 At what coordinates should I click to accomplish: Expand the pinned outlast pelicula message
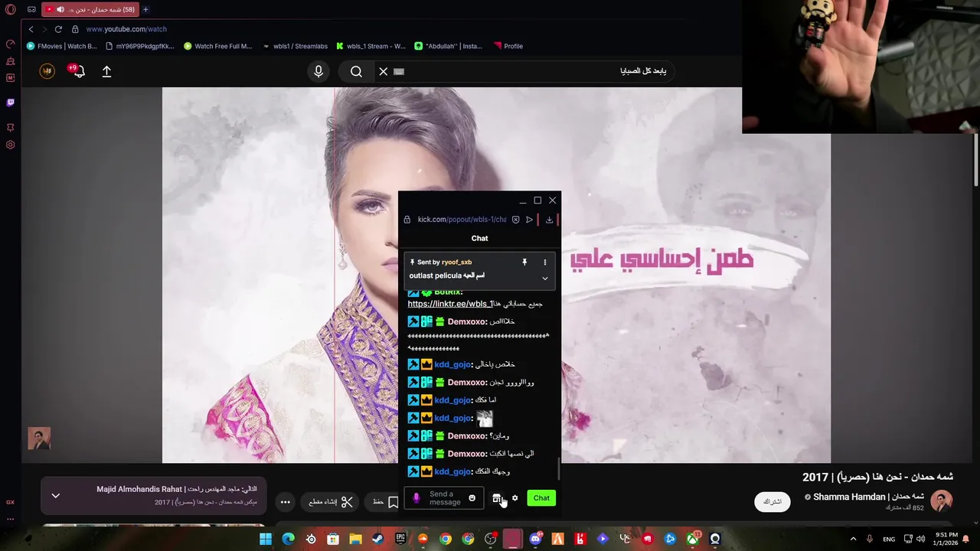(x=545, y=278)
